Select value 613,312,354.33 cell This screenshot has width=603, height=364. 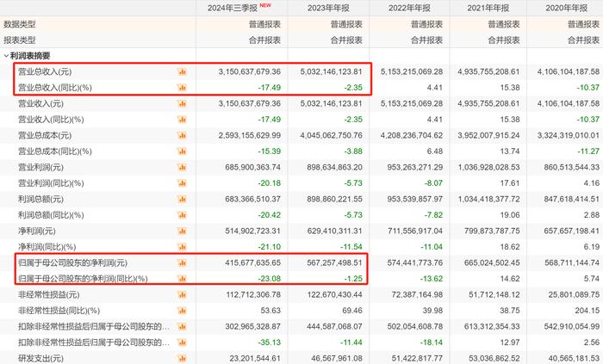click(492, 327)
